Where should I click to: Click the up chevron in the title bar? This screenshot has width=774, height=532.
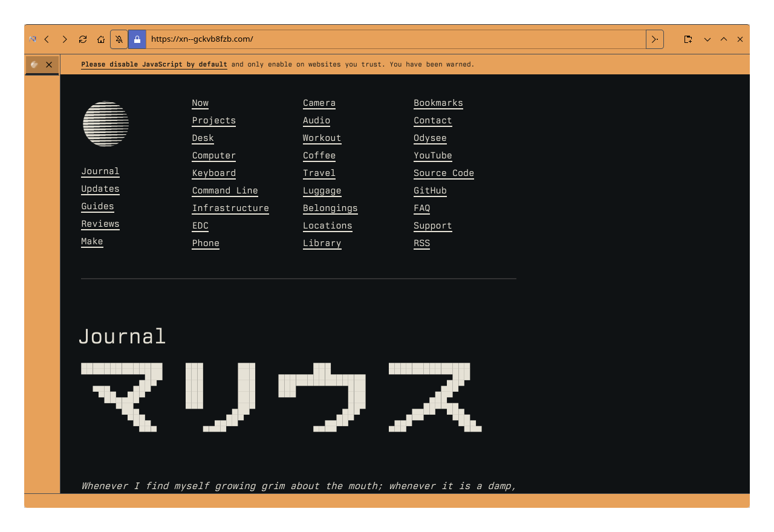724,39
